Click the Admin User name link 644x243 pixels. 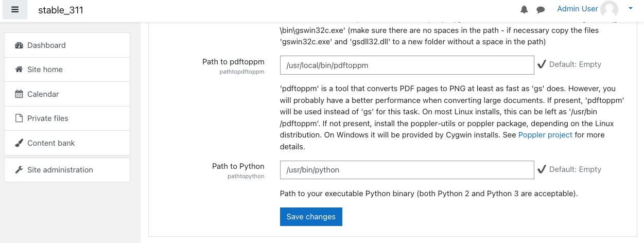pos(578,9)
